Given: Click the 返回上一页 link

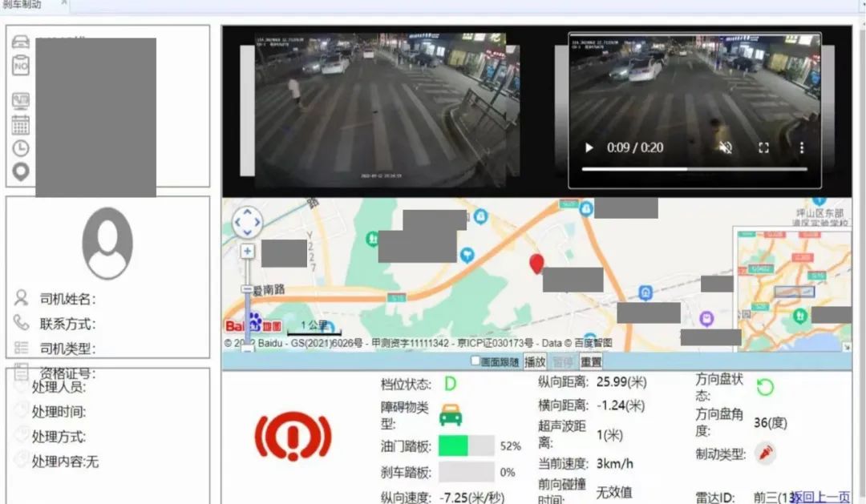Looking at the screenshot, I should point(822,497).
